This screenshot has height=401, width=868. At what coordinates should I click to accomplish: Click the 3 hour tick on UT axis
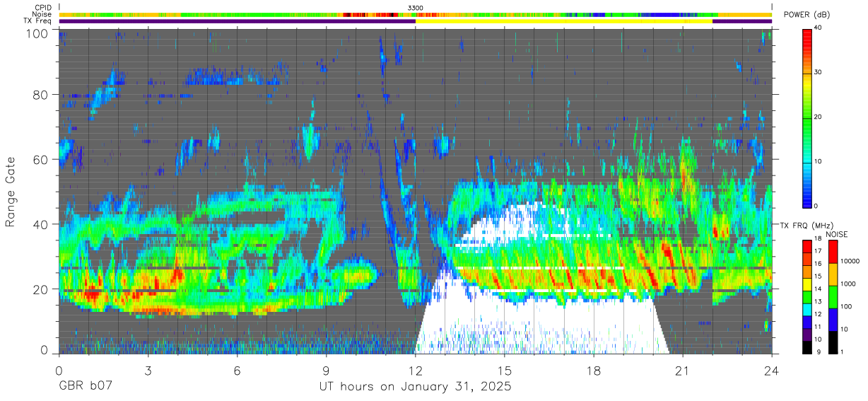click(x=148, y=371)
